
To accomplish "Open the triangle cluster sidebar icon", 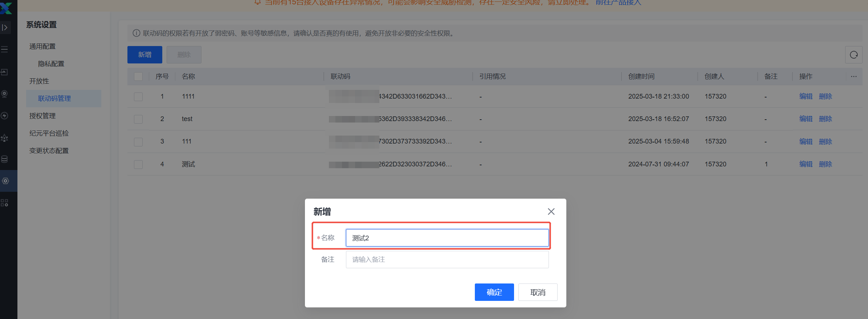I will (5, 138).
